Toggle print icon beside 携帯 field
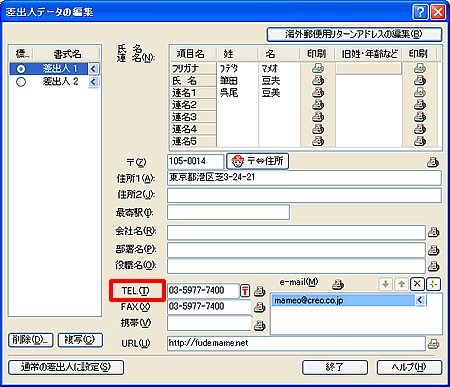 [259, 325]
